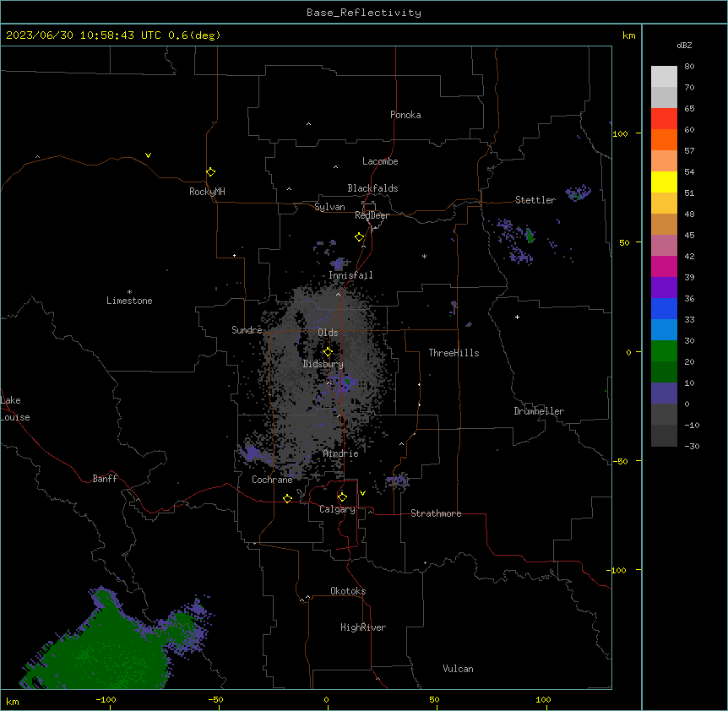Image resolution: width=728 pixels, height=711 pixels.
Task: Click the Blackfalds label
Action: click(x=372, y=188)
